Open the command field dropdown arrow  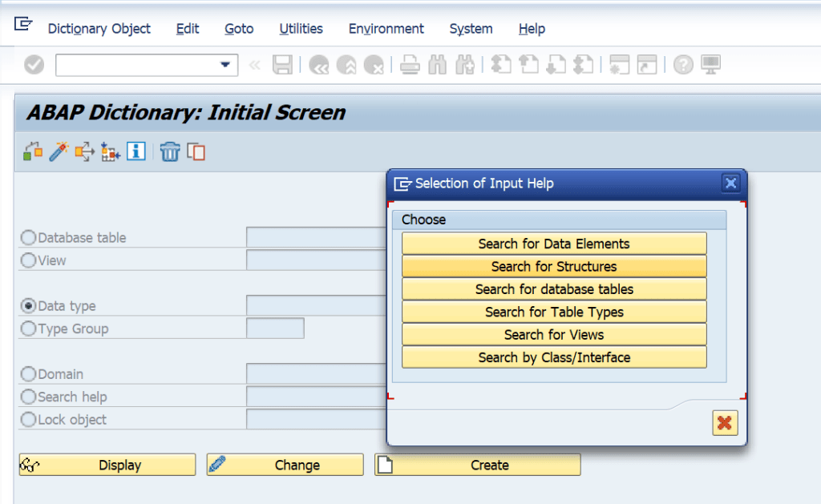coord(227,65)
